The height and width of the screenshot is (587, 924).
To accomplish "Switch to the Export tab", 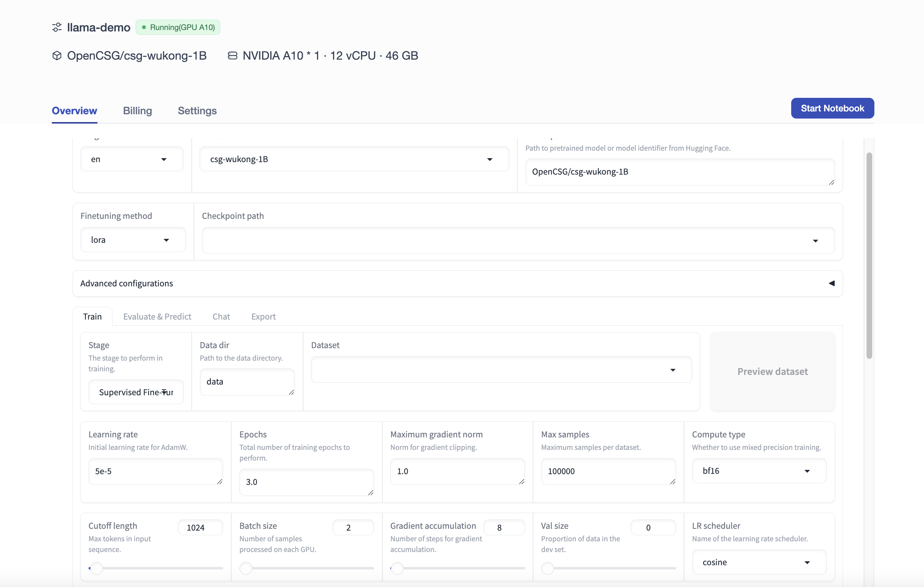I will pyautogui.click(x=263, y=316).
